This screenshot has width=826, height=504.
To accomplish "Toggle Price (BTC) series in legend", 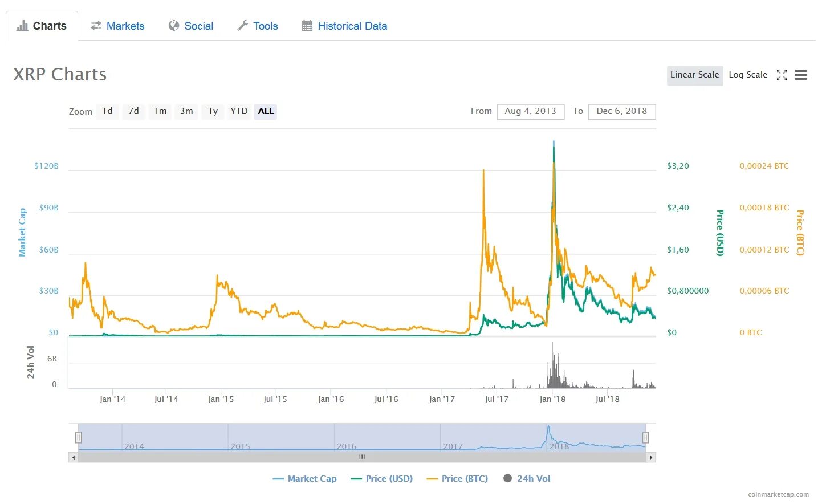I will point(458,479).
